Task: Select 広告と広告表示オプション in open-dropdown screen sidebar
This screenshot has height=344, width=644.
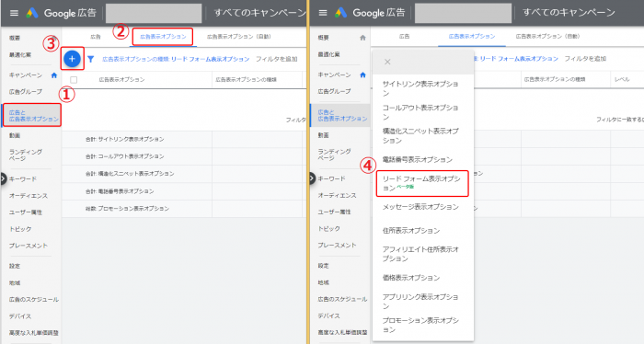Action: 340,115
